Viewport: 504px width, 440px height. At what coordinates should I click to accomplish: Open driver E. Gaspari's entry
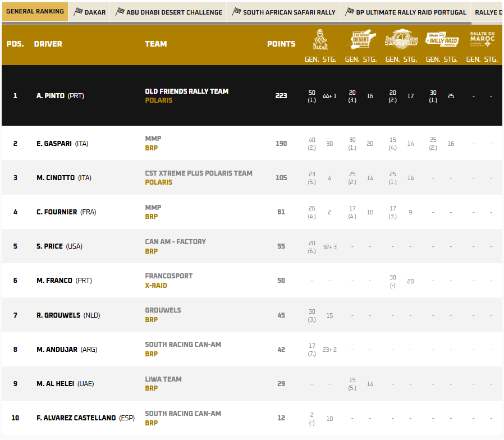(54, 144)
